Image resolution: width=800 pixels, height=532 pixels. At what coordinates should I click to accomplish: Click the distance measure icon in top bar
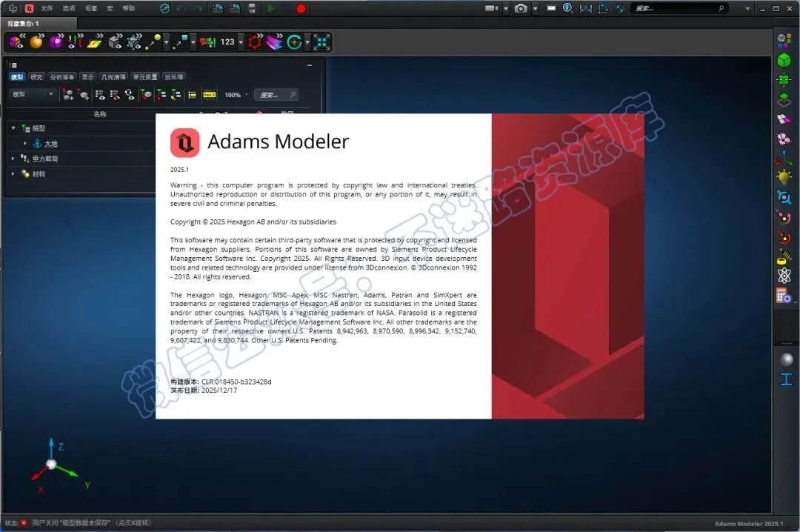point(586,8)
